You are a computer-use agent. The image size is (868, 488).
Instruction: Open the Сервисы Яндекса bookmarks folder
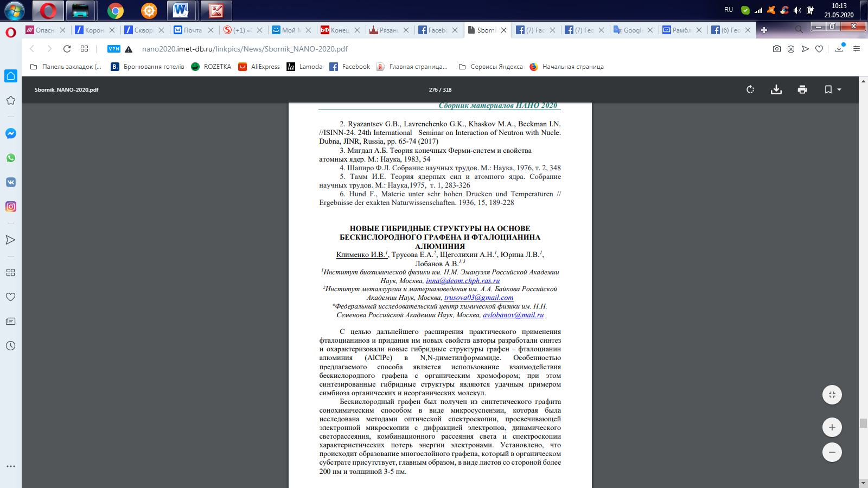(x=491, y=67)
